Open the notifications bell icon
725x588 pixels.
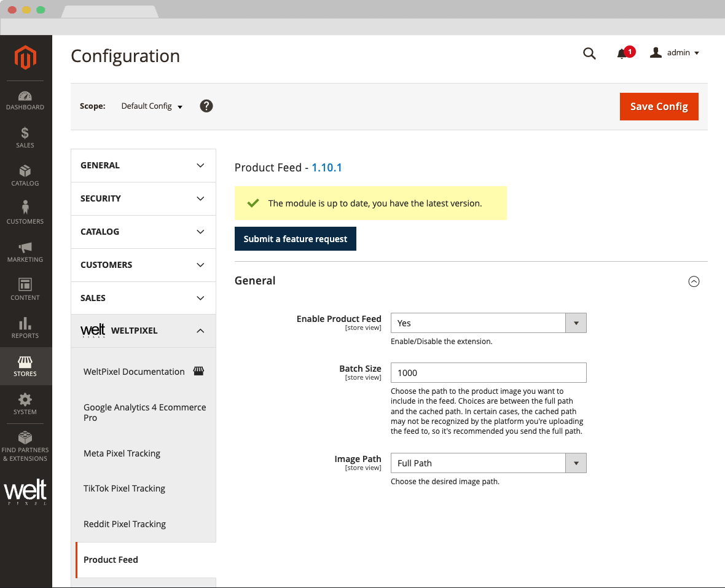click(622, 53)
